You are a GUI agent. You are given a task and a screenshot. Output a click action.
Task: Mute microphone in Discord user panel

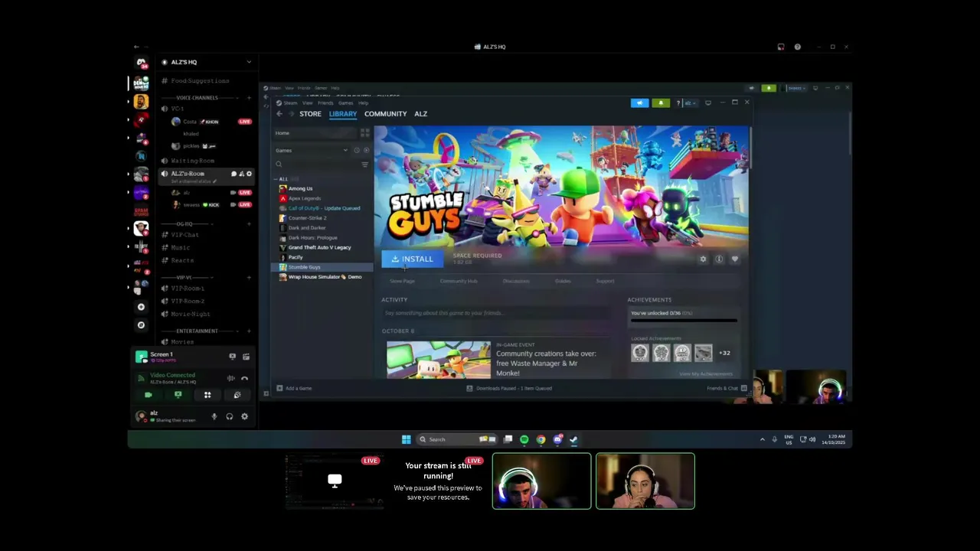pyautogui.click(x=214, y=417)
